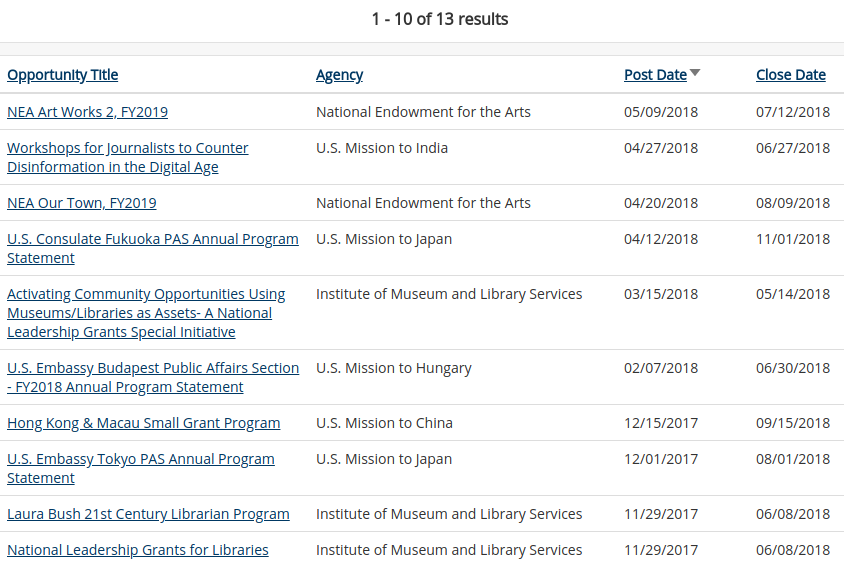Open Activating Community Opportunities Using Museums/Libraries link
This screenshot has height=564, width=844.
(x=146, y=313)
